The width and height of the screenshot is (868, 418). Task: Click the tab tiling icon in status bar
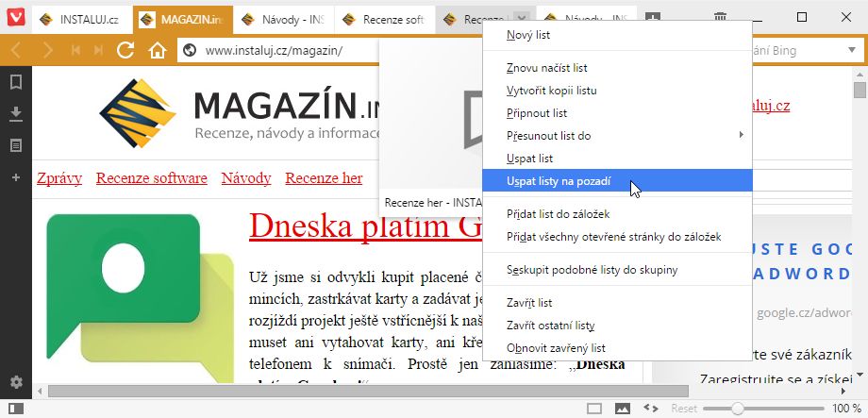(x=594, y=409)
